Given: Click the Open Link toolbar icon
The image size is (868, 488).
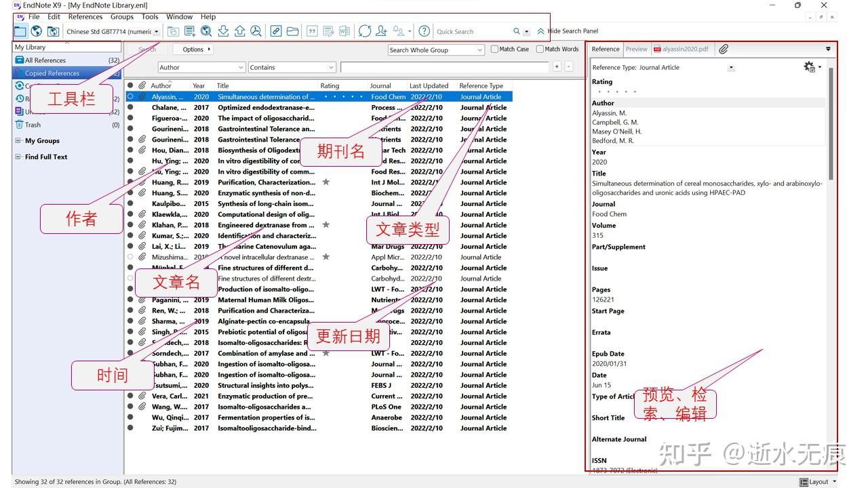Looking at the screenshot, I should (276, 31).
